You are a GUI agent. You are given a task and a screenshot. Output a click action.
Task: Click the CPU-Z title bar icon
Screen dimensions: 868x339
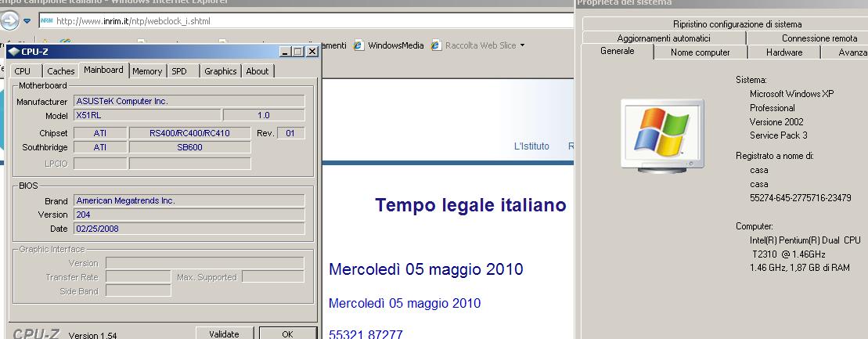[x=14, y=52]
